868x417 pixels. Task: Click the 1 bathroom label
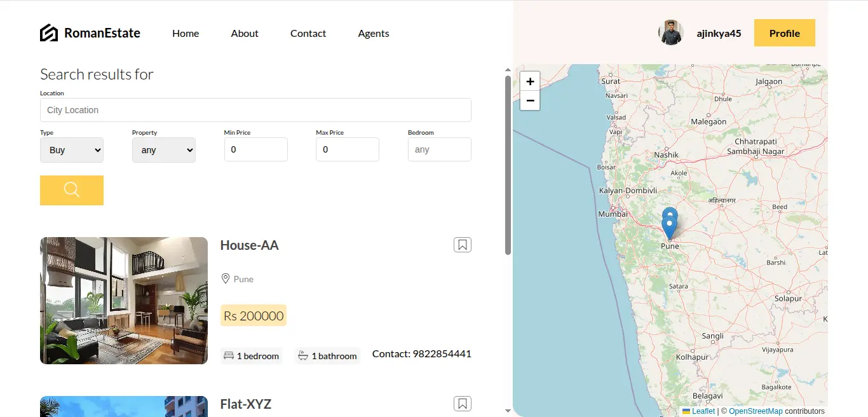334,356
